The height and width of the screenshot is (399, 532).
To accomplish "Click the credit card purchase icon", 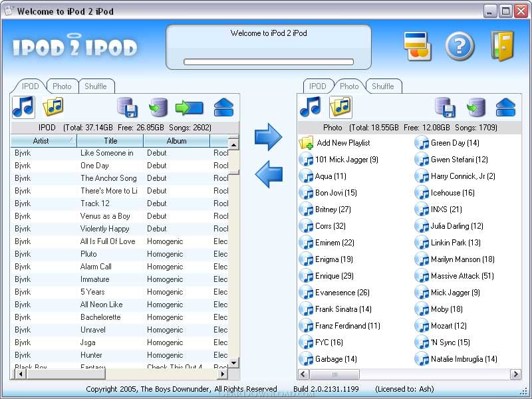I will pos(417,47).
